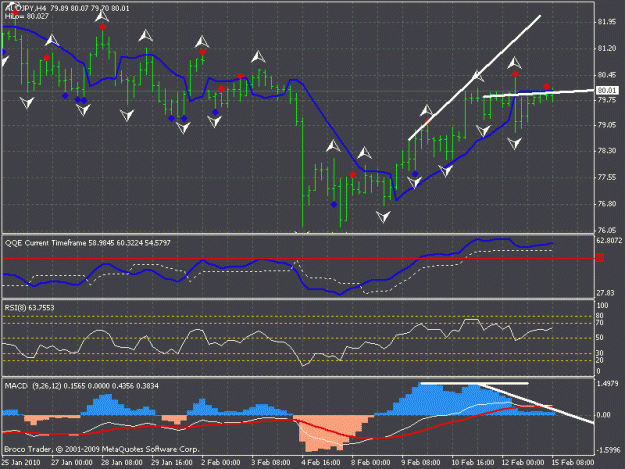
Task: Click the QQE scale value 27.83
Action: [x=605, y=293]
